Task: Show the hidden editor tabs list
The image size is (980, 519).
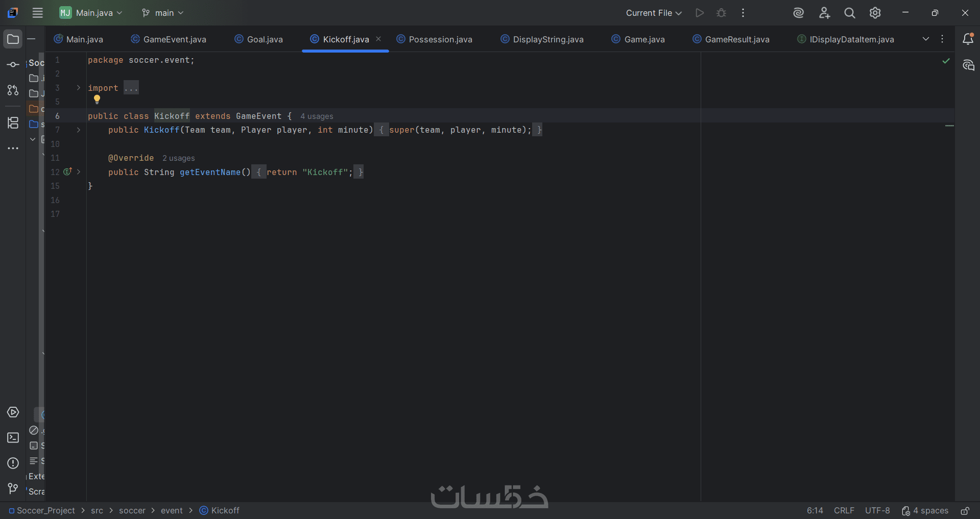Action: (926, 39)
